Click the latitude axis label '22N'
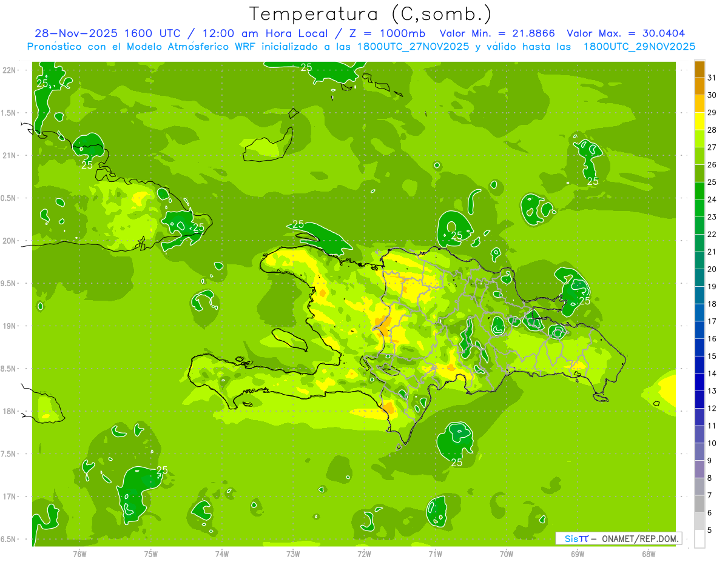This screenshot has width=728, height=562. [10, 70]
